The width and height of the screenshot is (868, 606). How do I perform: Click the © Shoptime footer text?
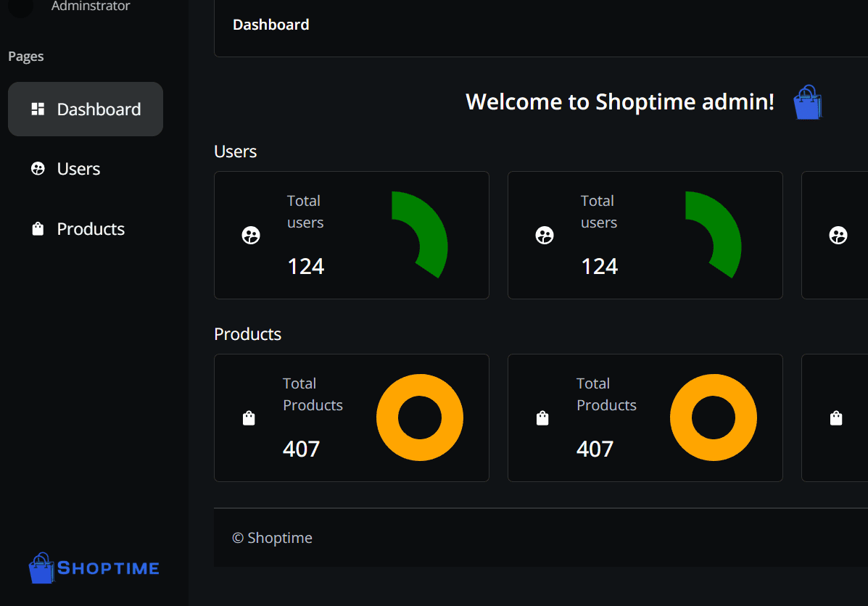[273, 538]
